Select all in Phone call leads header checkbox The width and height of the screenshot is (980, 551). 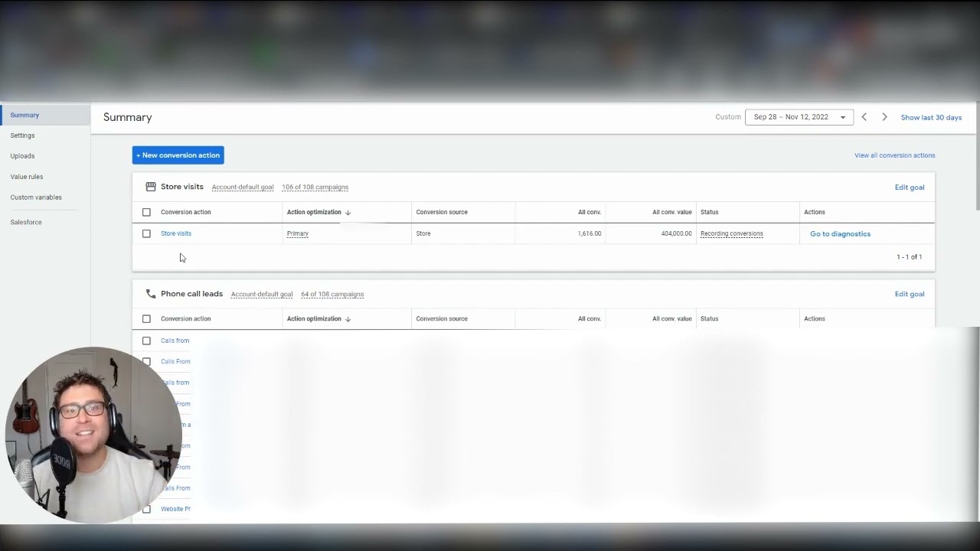pos(146,319)
